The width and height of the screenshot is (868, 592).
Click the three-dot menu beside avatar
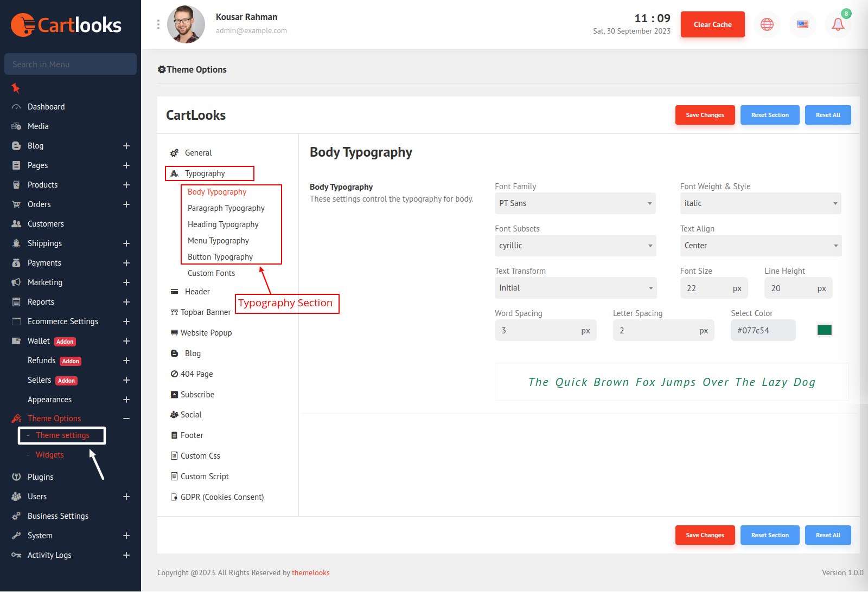(158, 24)
